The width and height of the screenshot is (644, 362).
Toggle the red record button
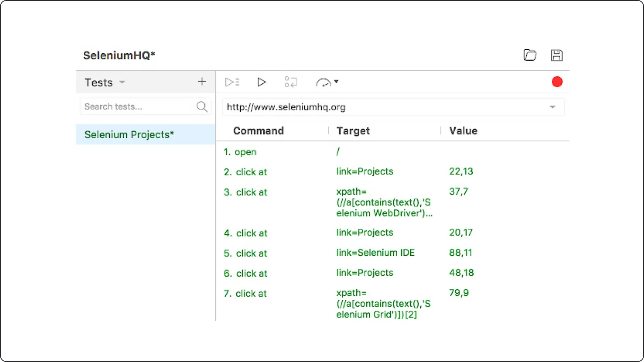tap(557, 82)
